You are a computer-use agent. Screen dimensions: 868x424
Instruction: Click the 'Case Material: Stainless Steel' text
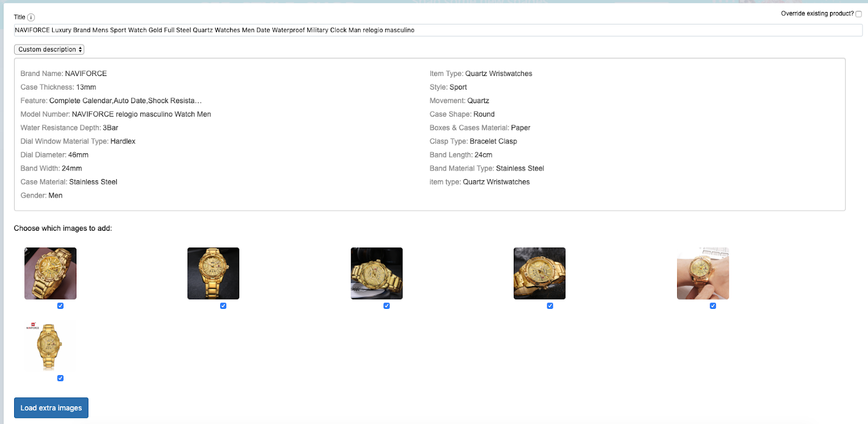[x=69, y=182]
